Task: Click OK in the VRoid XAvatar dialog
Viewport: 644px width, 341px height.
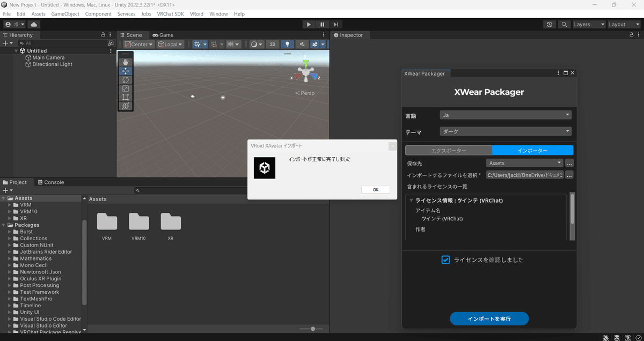Action: pos(376,189)
